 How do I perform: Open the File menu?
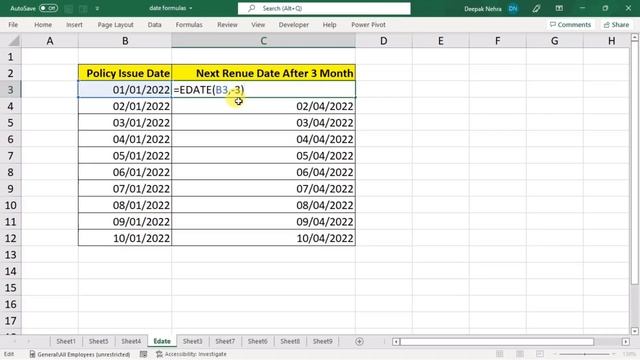[x=13, y=24]
